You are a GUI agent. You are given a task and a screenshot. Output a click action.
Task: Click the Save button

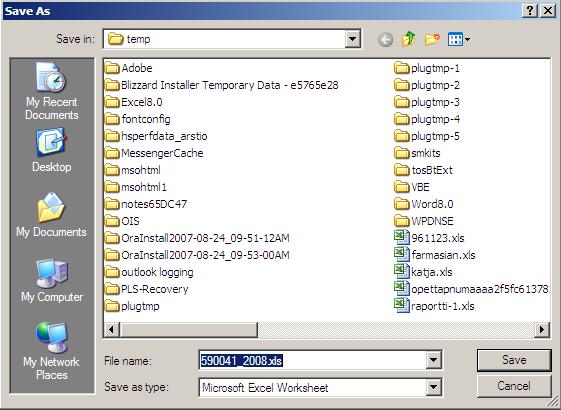click(514, 360)
